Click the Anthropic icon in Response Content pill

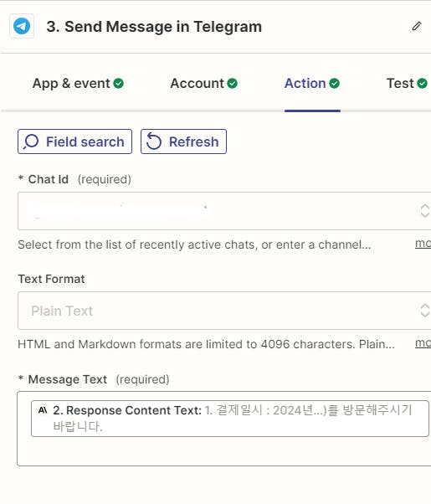click(x=43, y=410)
